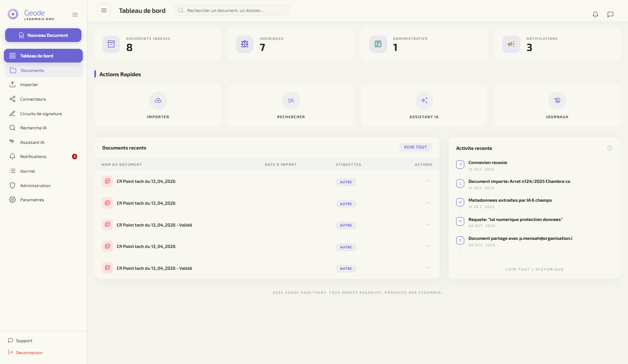Open second row 'CR Point tech du 13_04_2026'
Image resolution: width=628 pixels, height=364 pixels.
pos(146,203)
